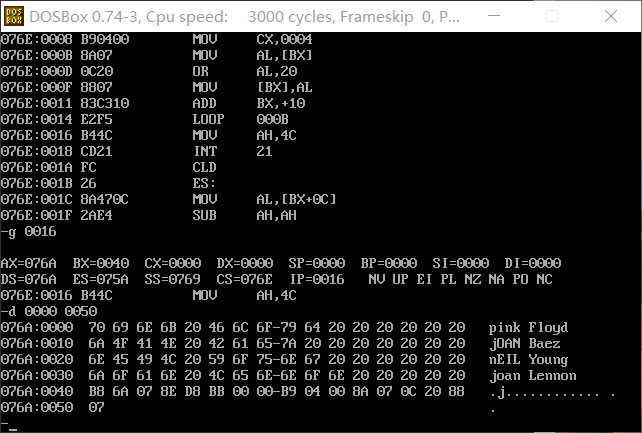Click the CX=0000 register value
Viewport: 642px width, 433px height.
point(172,263)
